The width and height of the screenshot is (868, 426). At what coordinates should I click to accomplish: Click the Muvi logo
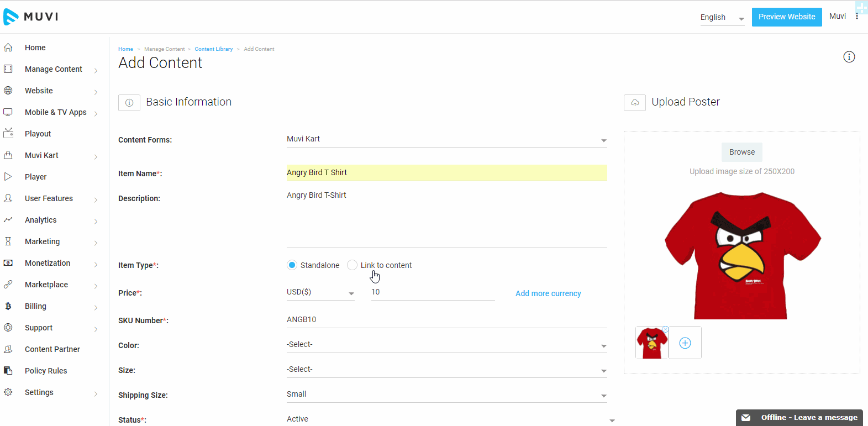point(30,17)
